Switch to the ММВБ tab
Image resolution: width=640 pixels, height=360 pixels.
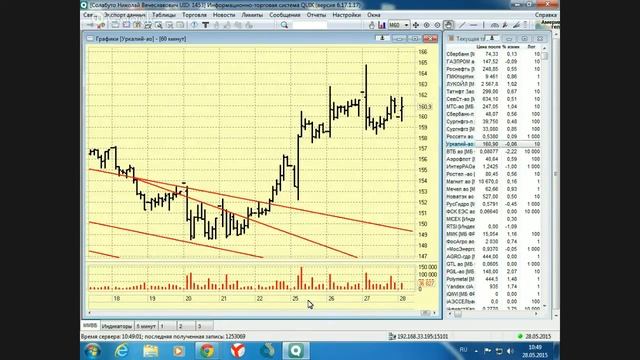[90, 326]
